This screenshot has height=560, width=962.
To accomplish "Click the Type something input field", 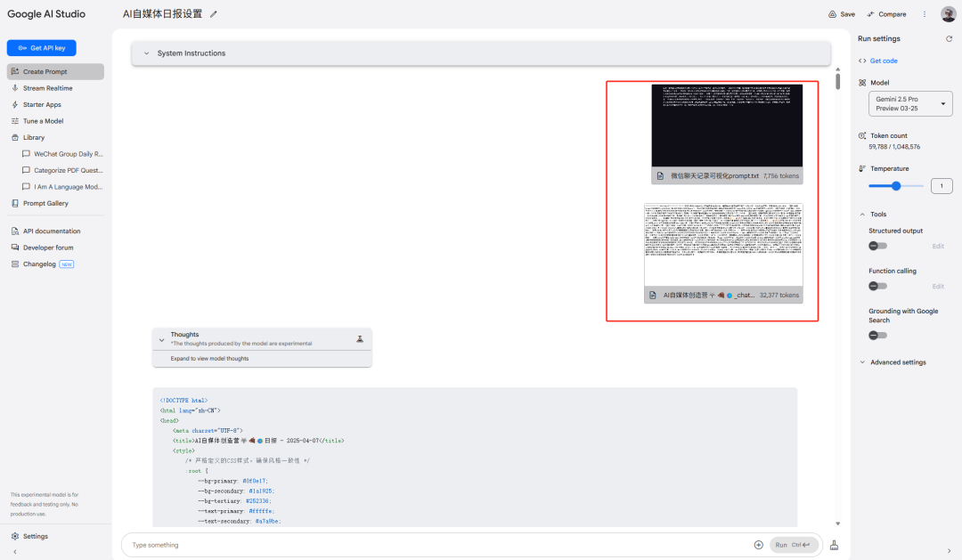I will pos(436,545).
